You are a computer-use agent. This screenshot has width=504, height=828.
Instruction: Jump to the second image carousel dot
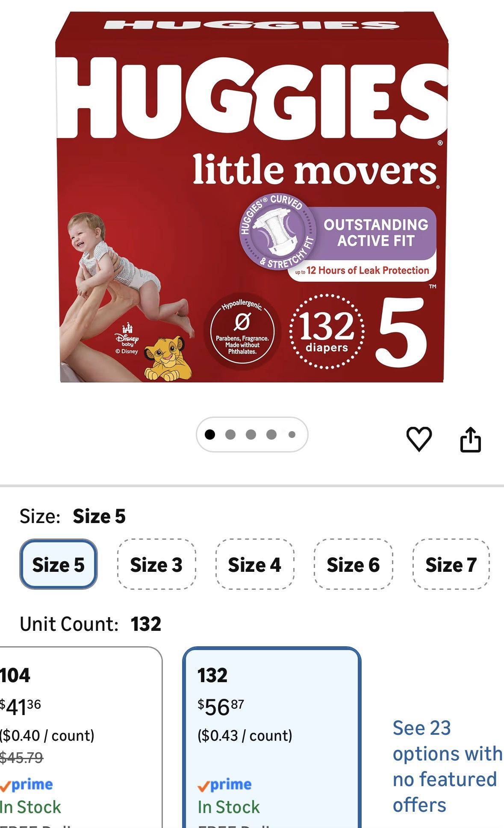tap(230, 435)
